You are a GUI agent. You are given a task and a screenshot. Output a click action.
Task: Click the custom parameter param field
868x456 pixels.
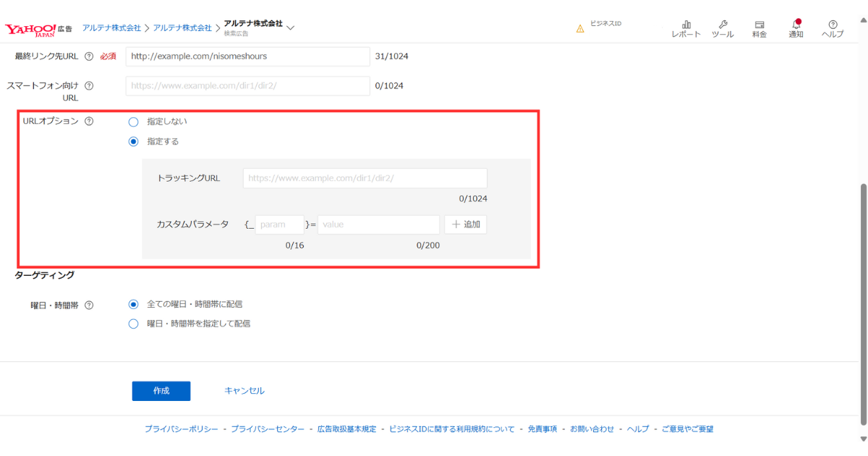(279, 224)
